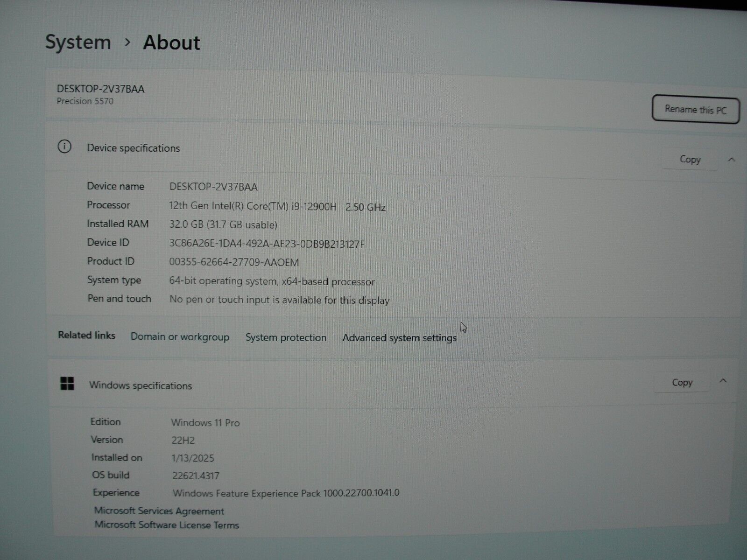Select processor value i9-12900H 2.50 GHz
The image size is (747, 560).
pos(277,207)
